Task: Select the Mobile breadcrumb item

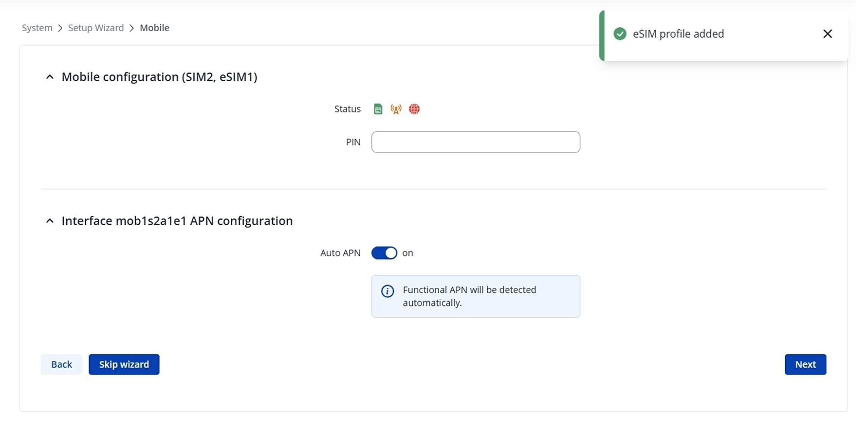Action: [154, 28]
